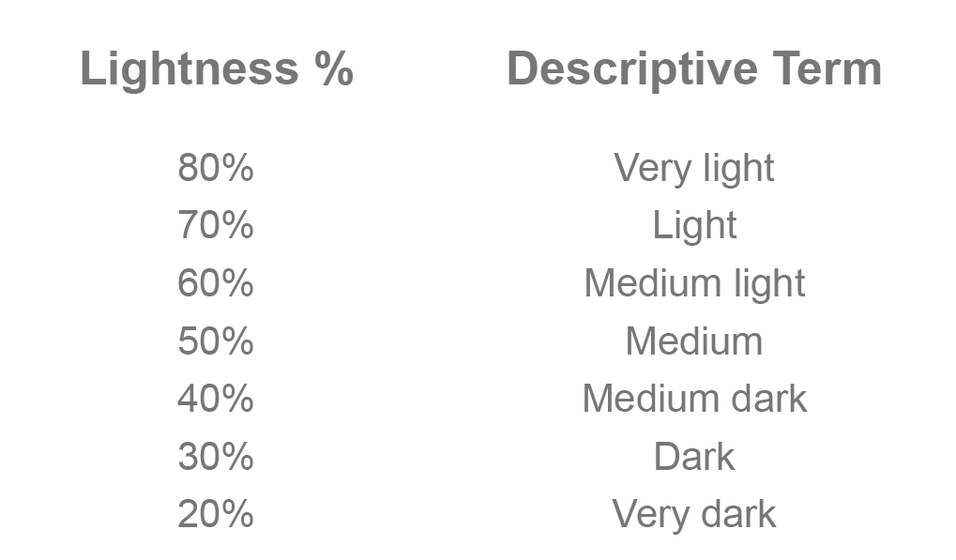The height and width of the screenshot is (560, 956).
Task: Select the "Dark" term in the 30% row
Action: (x=694, y=457)
